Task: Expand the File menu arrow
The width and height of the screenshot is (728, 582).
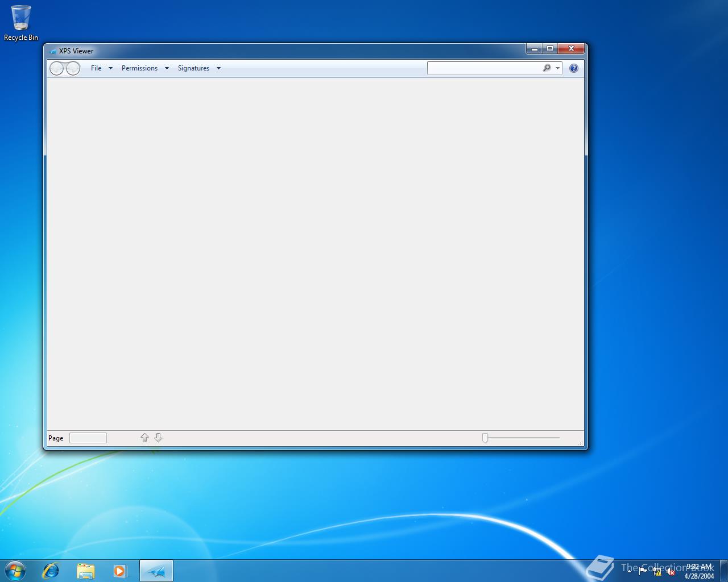Action: pyautogui.click(x=110, y=68)
